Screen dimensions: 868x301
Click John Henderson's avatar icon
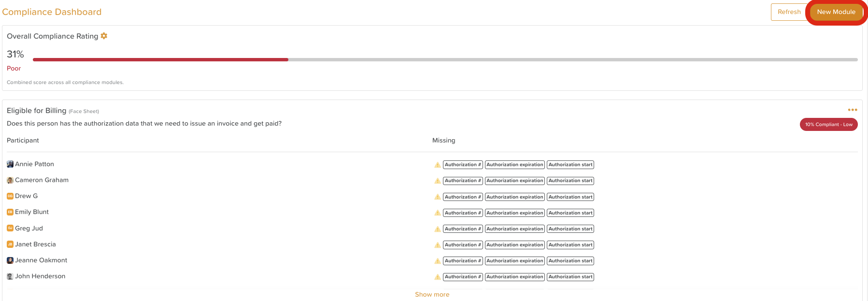10,276
